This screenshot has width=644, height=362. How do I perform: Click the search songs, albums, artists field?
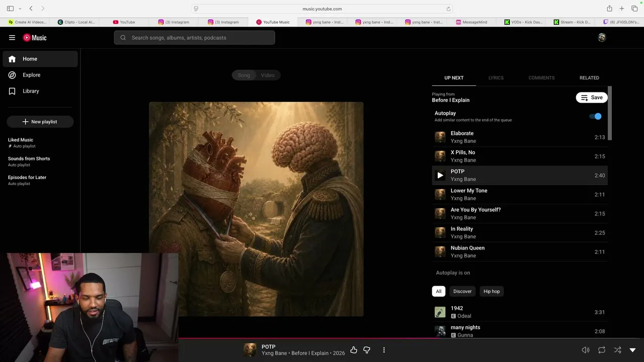tap(194, 38)
